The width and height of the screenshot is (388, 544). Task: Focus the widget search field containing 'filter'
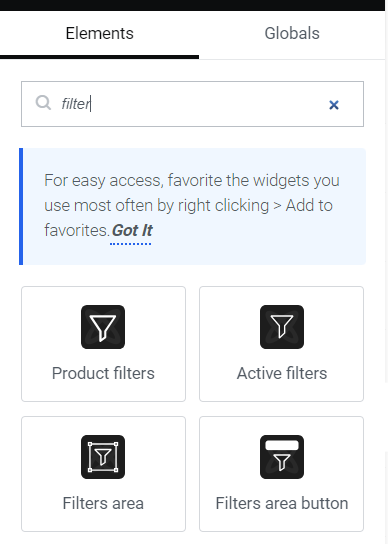tap(192, 104)
